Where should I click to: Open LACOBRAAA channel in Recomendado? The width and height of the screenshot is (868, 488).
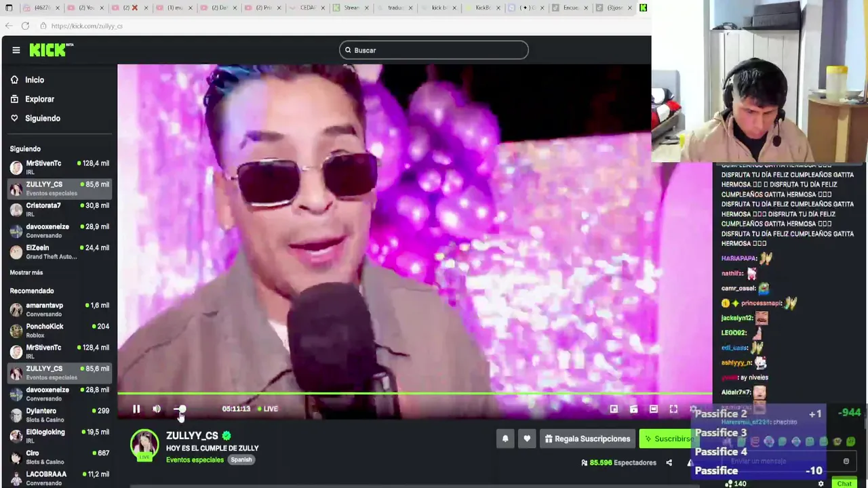pos(59,478)
